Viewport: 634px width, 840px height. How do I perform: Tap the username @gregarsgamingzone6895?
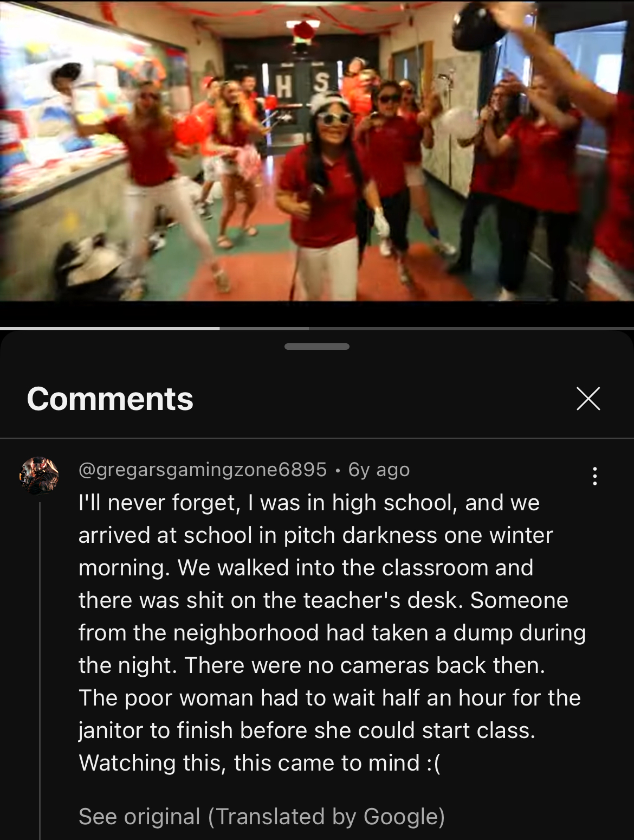(x=203, y=470)
